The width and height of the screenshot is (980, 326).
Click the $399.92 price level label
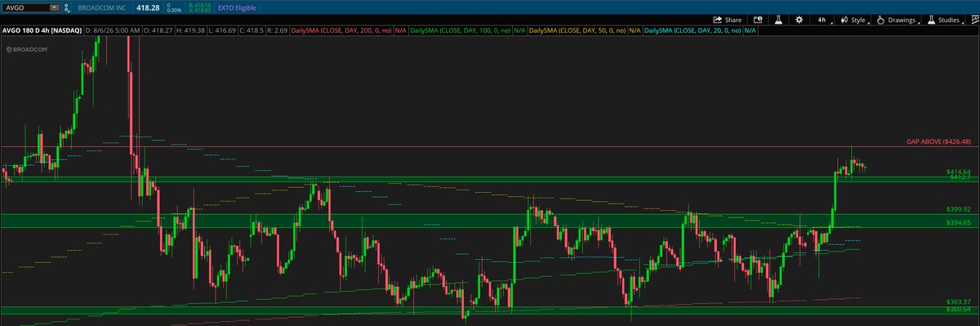958,209
